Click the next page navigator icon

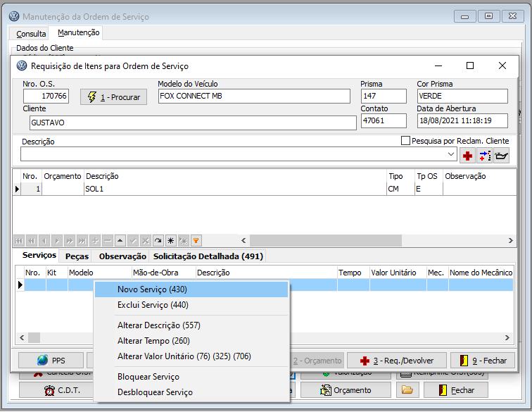tap(70, 241)
